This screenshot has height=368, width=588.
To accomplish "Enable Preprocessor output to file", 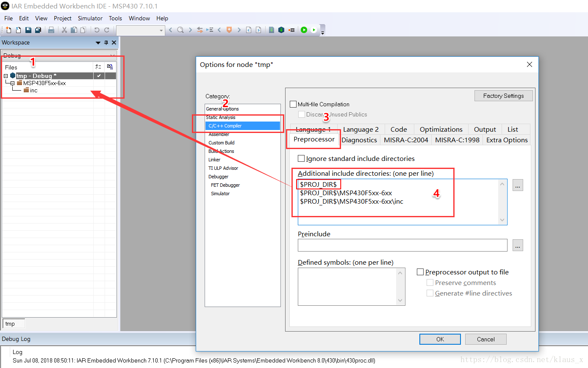I will (x=420, y=272).
